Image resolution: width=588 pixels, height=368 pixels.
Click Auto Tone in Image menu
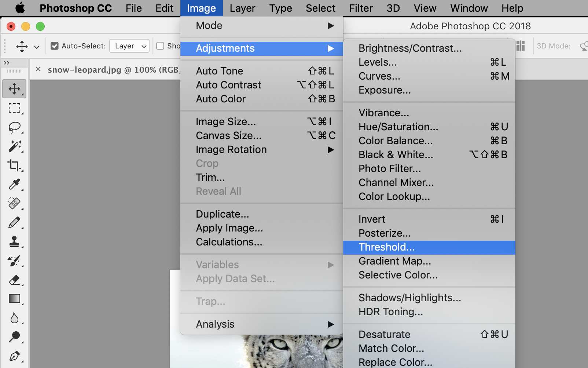262,71
